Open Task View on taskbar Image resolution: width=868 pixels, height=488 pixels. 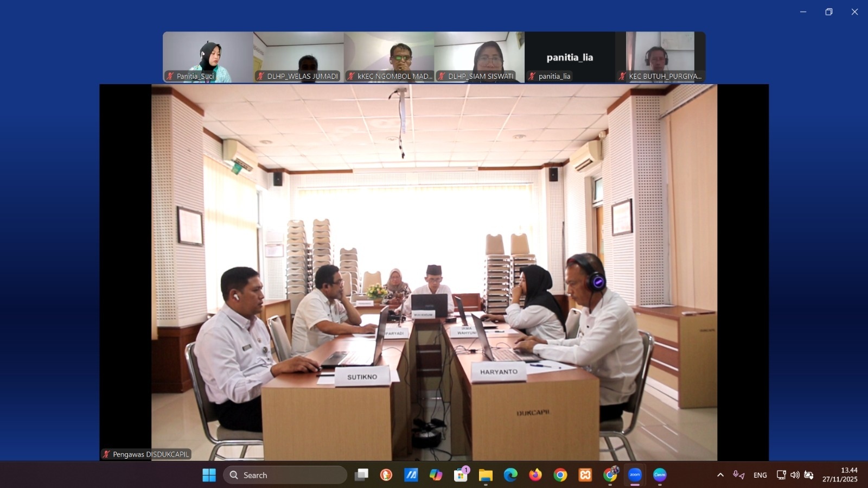pos(361,475)
